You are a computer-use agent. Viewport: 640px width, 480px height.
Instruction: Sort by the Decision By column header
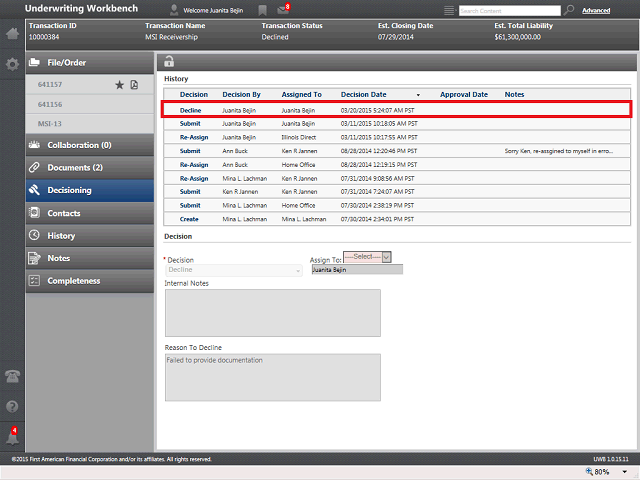coord(241,94)
